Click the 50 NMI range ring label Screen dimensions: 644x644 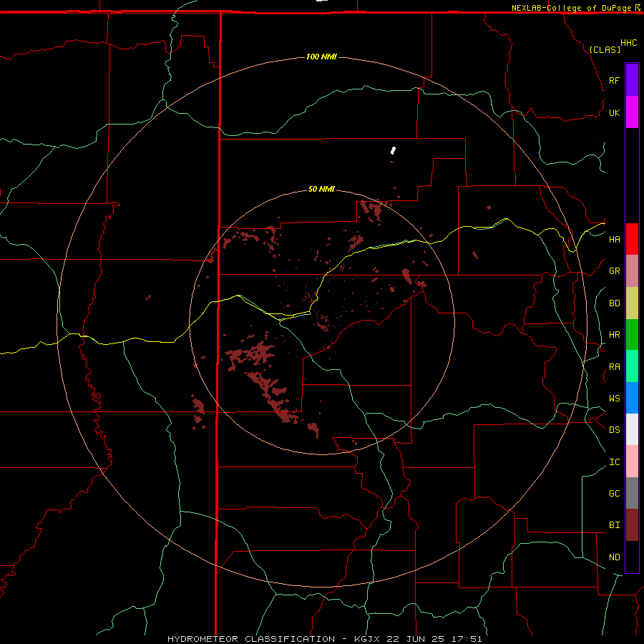[x=321, y=189]
